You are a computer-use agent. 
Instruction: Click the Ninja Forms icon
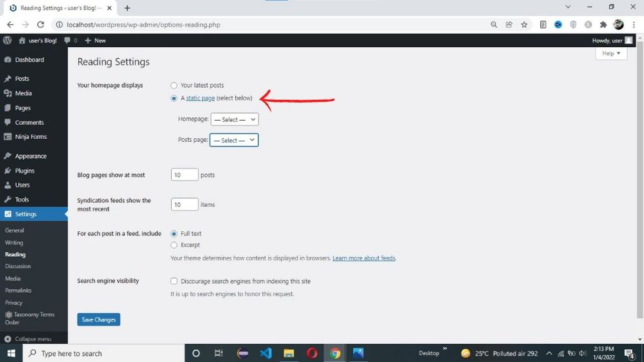point(8,137)
